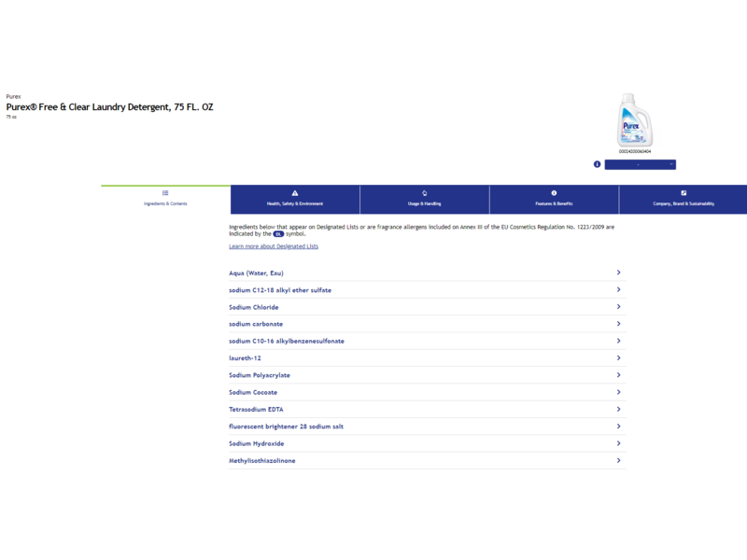747x560 pixels.
Task: Expand the Aqua (Water, Eau) row chevron
Action: [x=618, y=273]
